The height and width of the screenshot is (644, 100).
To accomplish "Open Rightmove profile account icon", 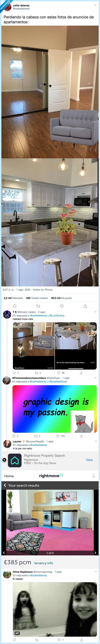I will click(94, 475).
